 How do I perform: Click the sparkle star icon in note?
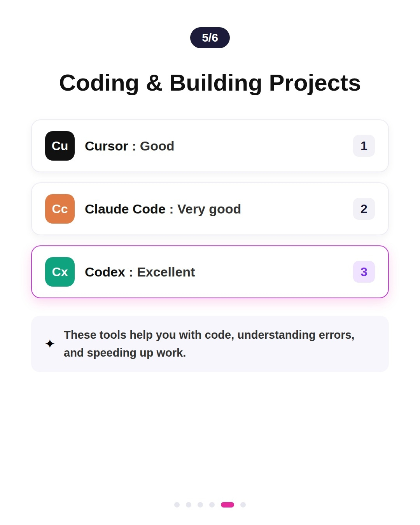point(50,344)
